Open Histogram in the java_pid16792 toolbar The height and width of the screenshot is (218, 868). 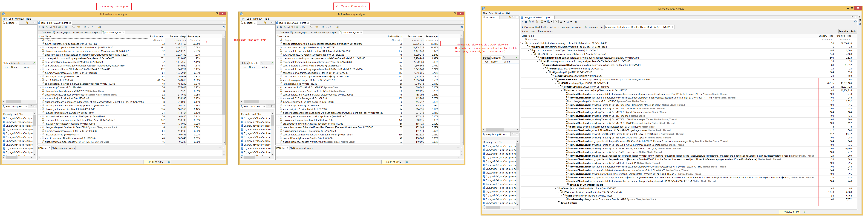pyautogui.click(x=43, y=27)
